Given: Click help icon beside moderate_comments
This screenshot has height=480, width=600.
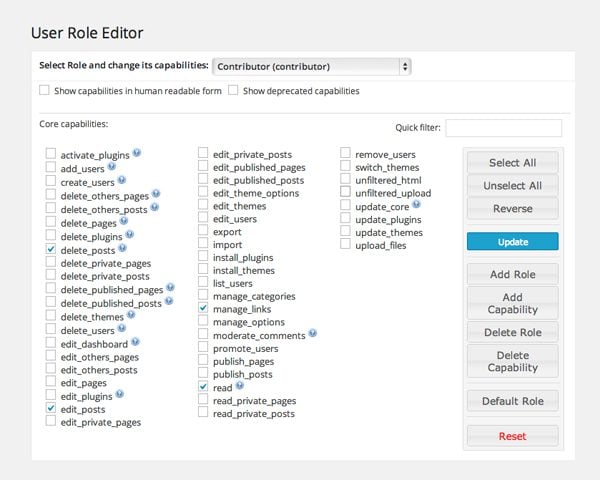Looking at the screenshot, I should (313, 333).
